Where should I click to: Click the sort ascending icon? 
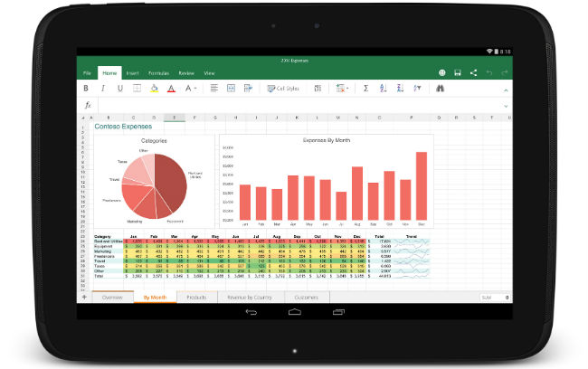[384, 89]
